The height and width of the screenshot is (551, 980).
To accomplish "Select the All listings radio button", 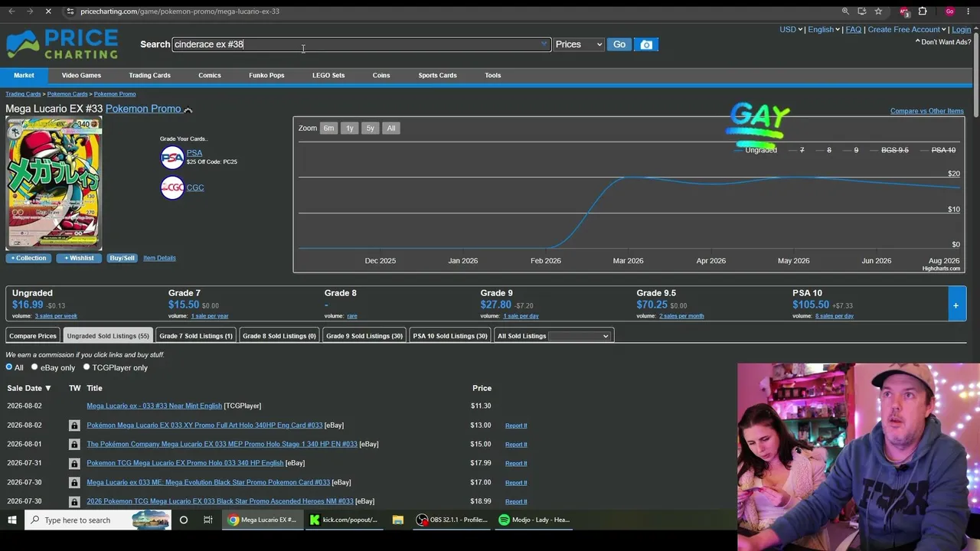I will (x=9, y=367).
